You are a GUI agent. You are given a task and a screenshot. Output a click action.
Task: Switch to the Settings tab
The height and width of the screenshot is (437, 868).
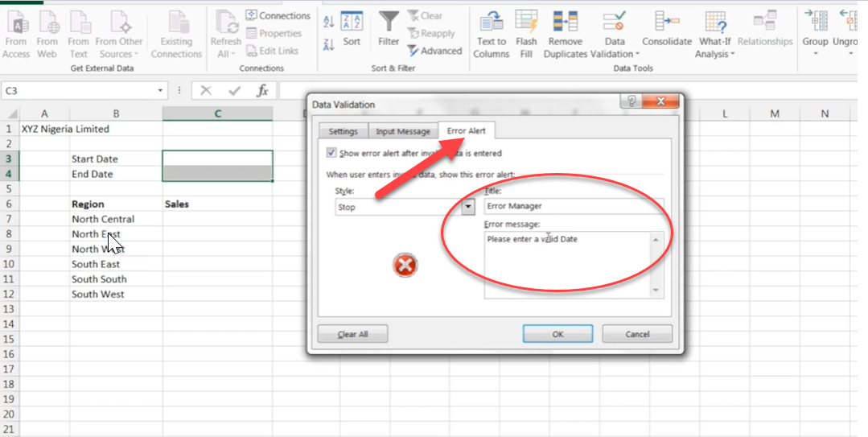point(343,131)
